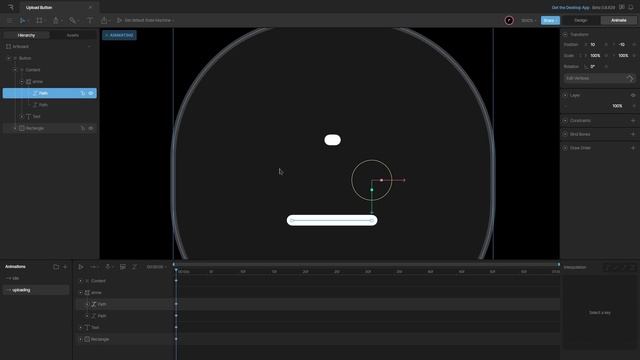
Task: Select the Bone tool in toolbar
Action: click(72, 20)
